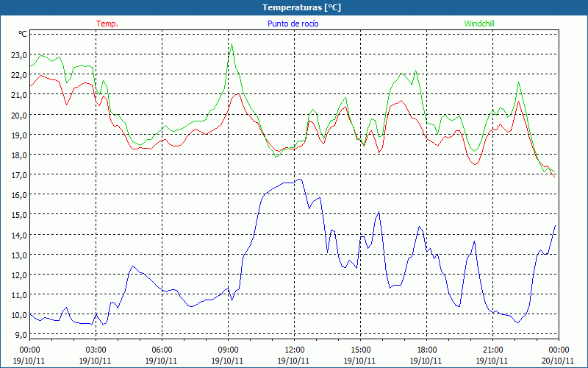Click the '9,0' y-axis value
The width and height of the screenshot is (588, 368).
[21, 335]
